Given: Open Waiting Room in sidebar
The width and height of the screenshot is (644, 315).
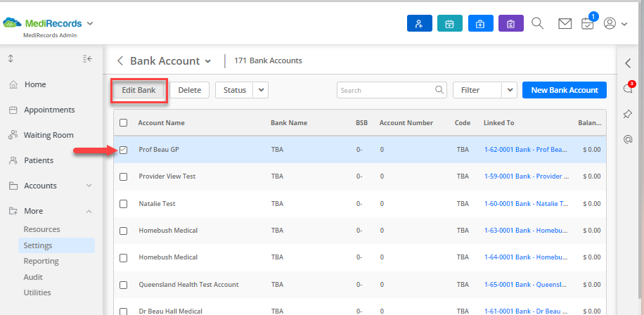Looking at the screenshot, I should (49, 135).
